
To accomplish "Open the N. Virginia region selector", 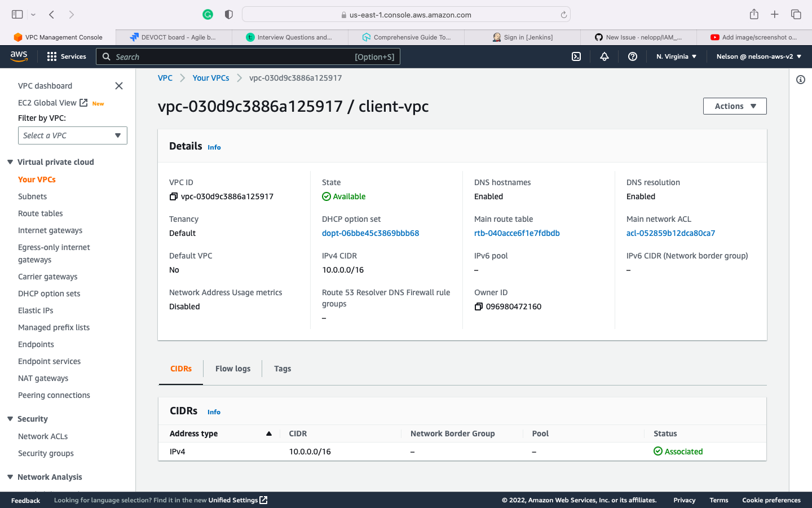I will [676, 56].
